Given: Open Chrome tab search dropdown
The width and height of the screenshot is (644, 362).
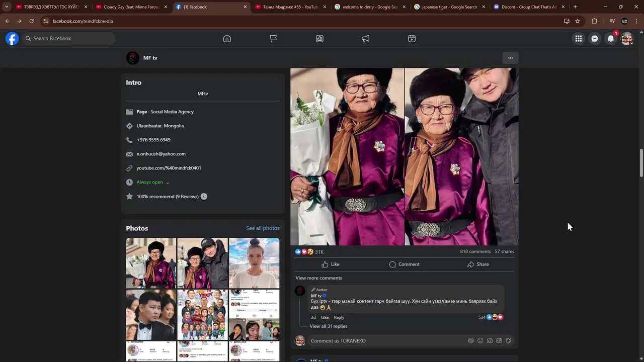Looking at the screenshot, I should pyautogui.click(x=7, y=7).
